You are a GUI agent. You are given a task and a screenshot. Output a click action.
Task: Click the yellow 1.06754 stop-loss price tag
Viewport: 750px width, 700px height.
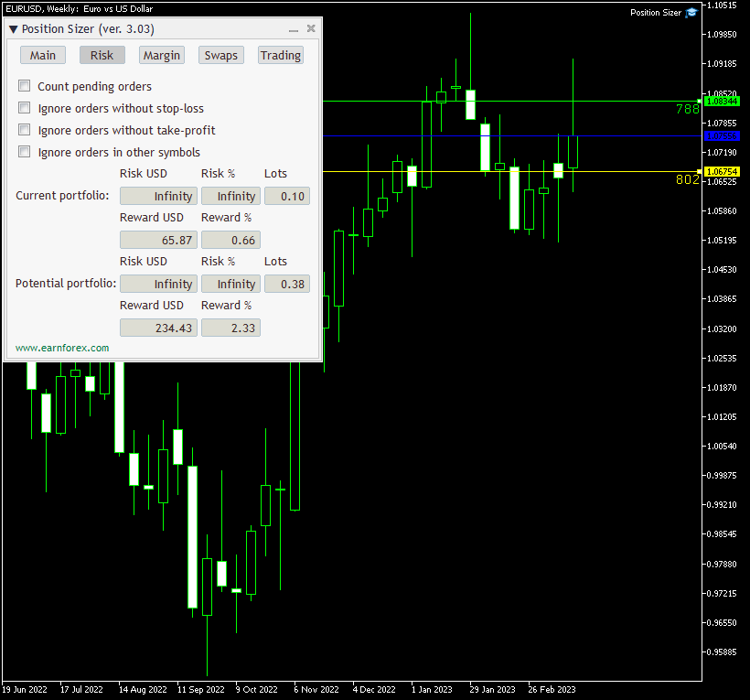(720, 171)
